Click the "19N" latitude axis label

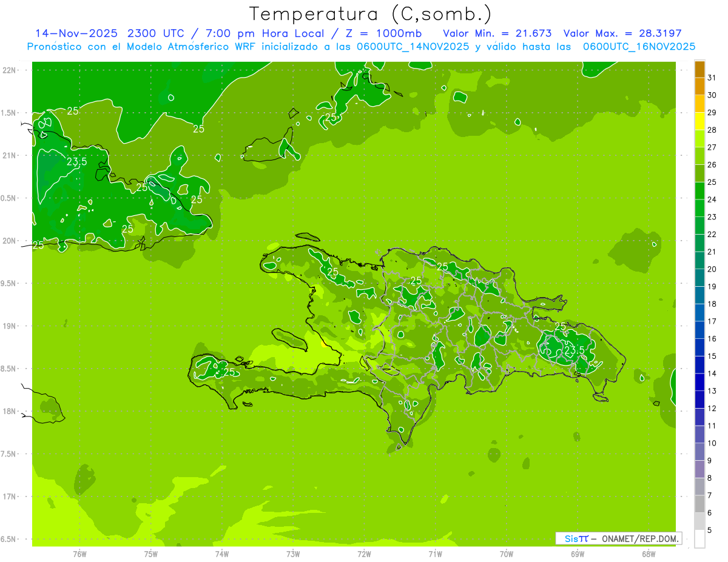(10, 326)
